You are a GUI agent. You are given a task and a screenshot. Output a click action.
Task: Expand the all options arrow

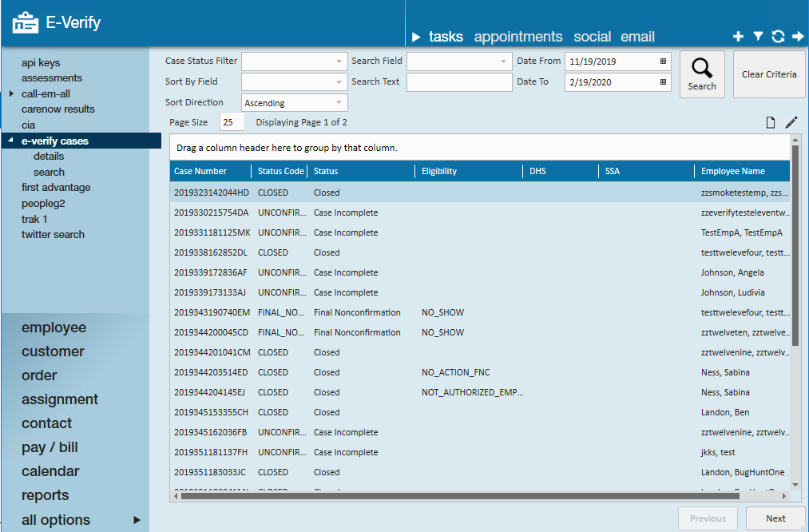click(137, 520)
